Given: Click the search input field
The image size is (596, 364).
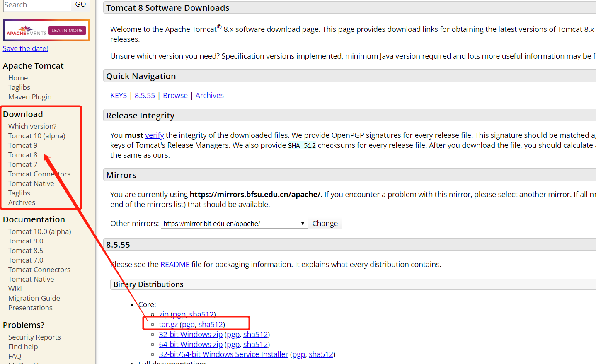Looking at the screenshot, I should click(37, 5).
